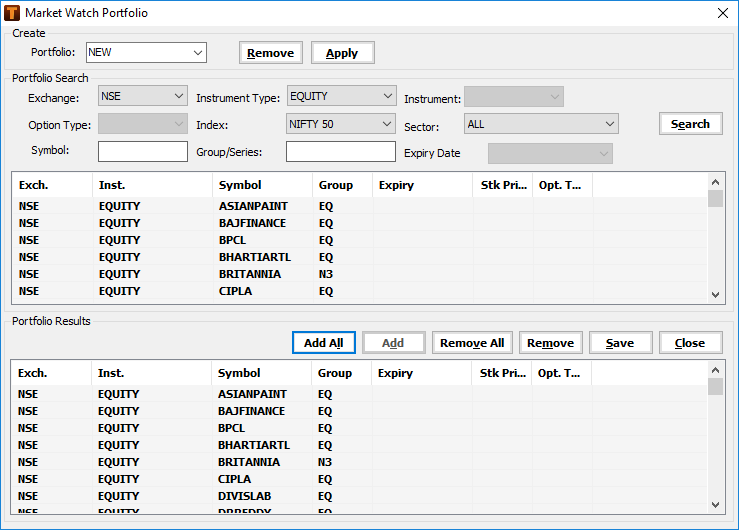Select BAJFINANCE row in search list
739x530 pixels.
pyautogui.click(x=360, y=223)
